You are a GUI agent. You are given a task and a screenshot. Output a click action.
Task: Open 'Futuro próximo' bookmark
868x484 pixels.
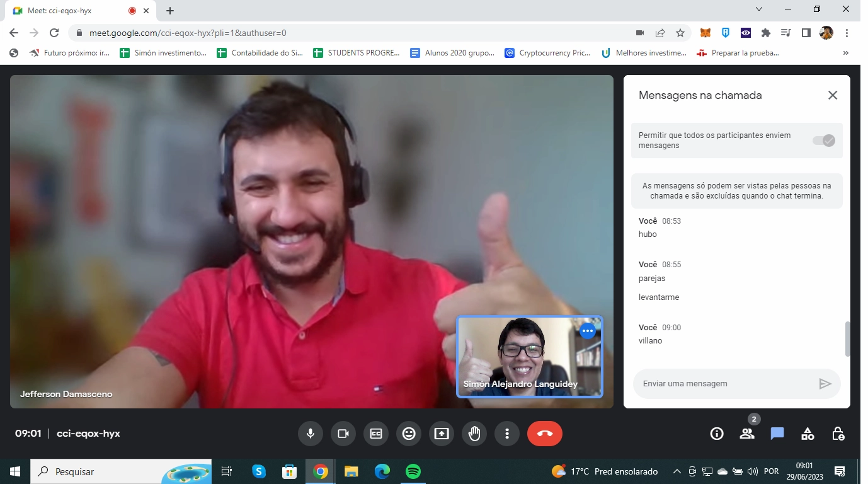[69, 53]
